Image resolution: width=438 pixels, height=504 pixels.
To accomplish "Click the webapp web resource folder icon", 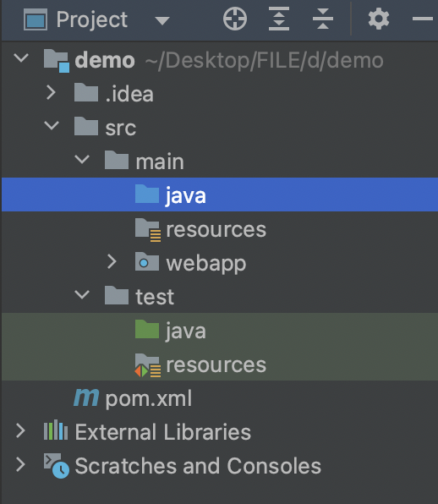I will 147,261.
